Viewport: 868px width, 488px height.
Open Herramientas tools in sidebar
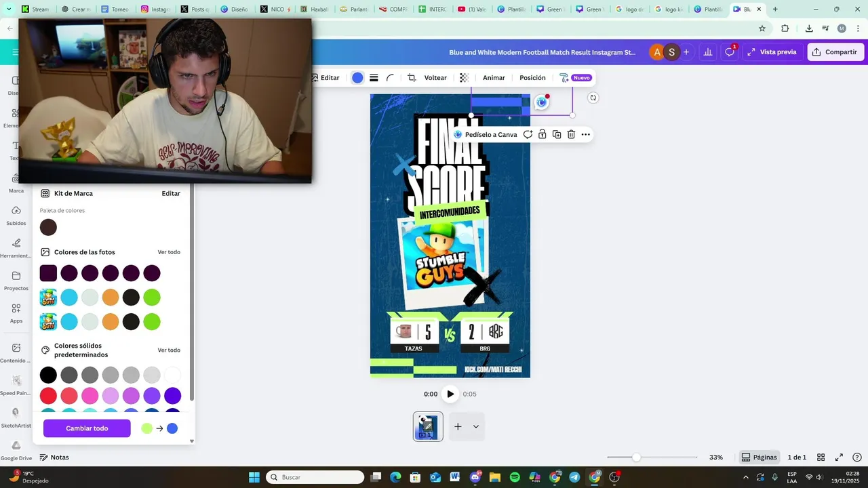click(16, 248)
